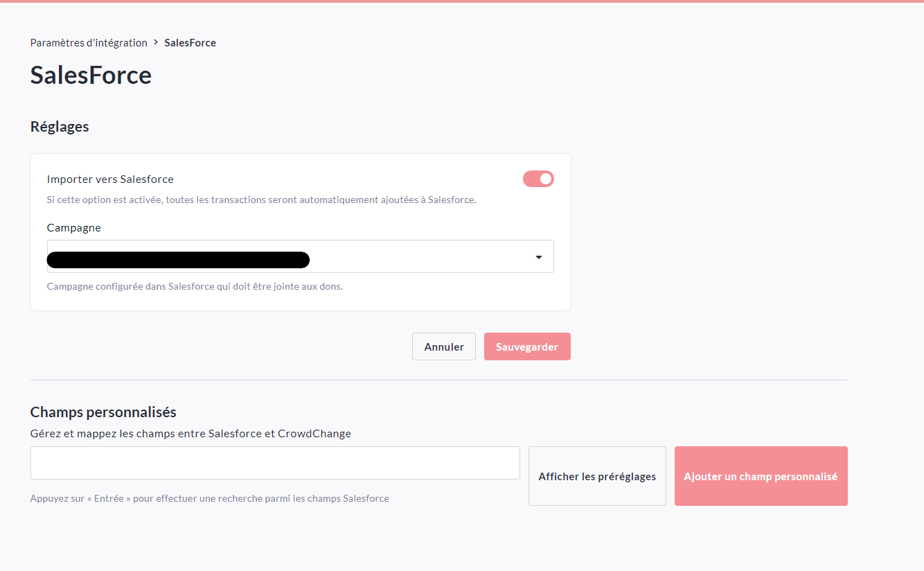Viewport: 924px width, 571px height.
Task: Click the Campagne field label
Action: tap(74, 227)
